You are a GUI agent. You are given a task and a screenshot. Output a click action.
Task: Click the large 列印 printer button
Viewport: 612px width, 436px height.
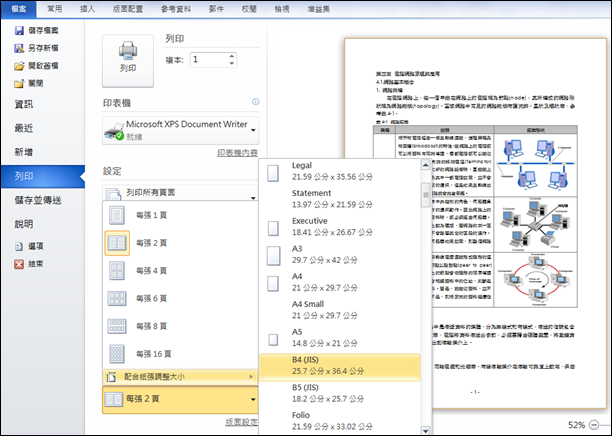[128, 61]
